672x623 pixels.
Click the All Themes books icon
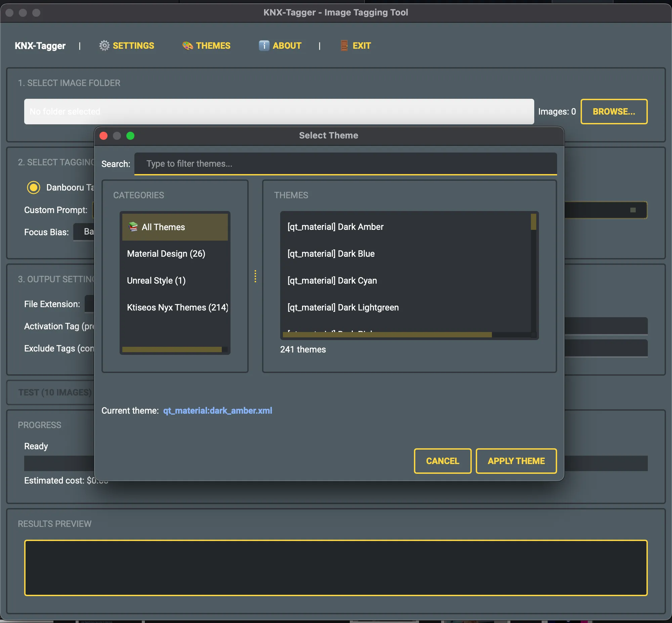133,227
